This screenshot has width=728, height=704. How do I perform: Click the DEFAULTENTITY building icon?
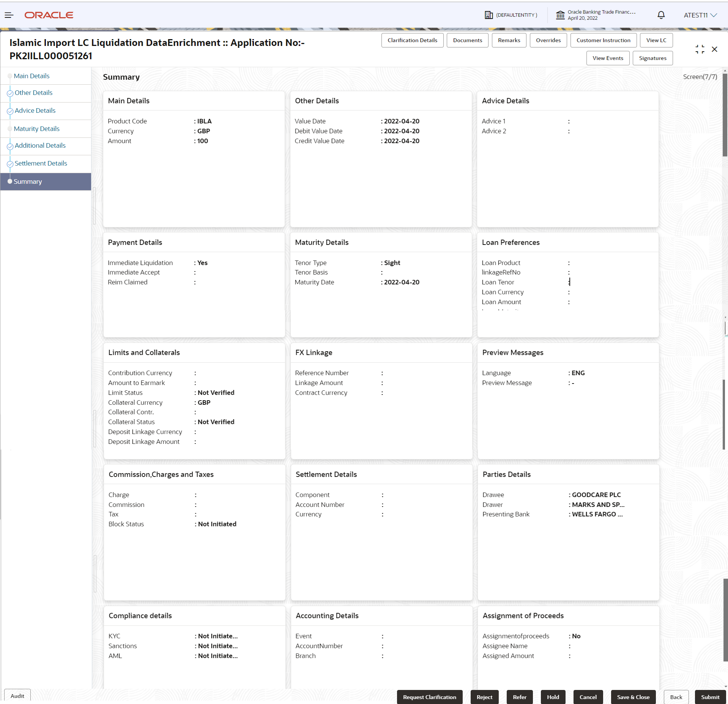(488, 15)
